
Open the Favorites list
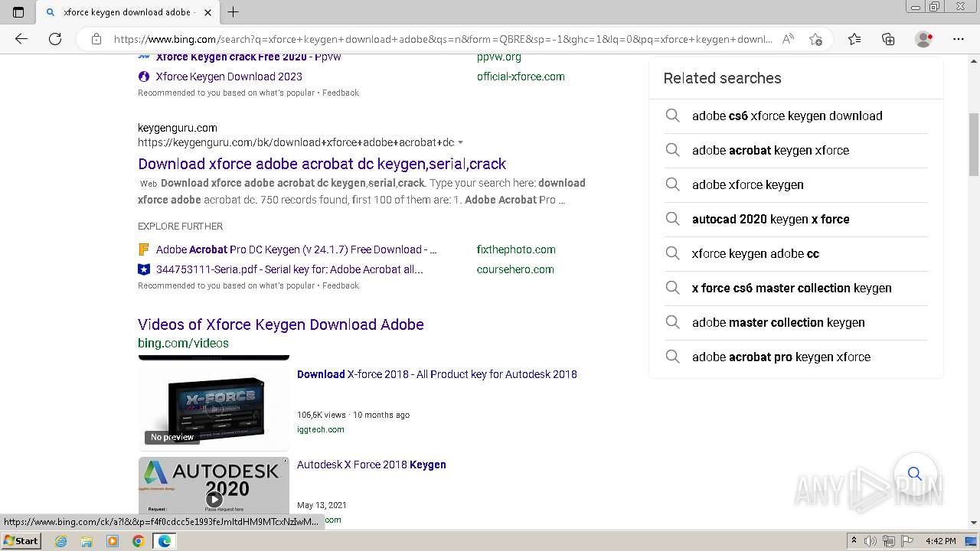tap(854, 39)
